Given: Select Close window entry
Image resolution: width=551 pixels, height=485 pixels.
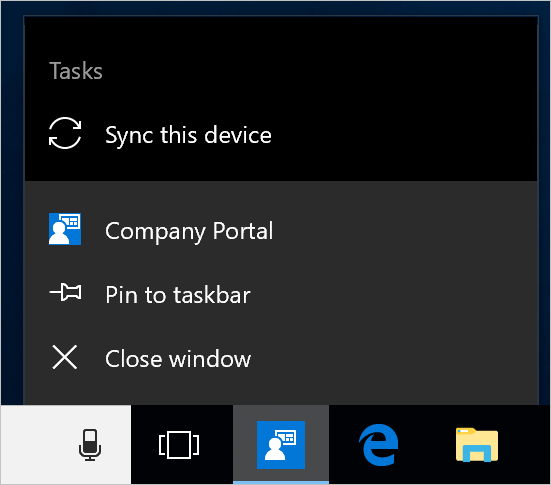Looking at the screenshot, I should click(x=281, y=358).
